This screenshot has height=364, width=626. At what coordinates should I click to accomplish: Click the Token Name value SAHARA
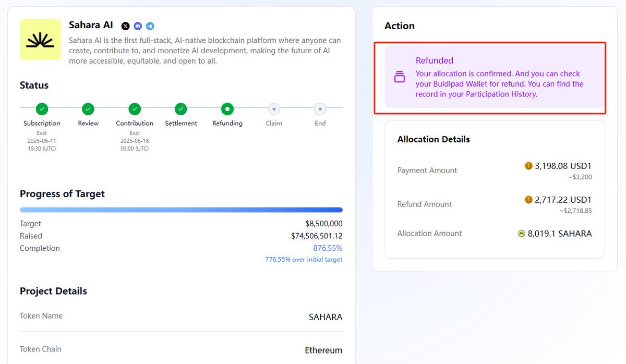coord(326,317)
